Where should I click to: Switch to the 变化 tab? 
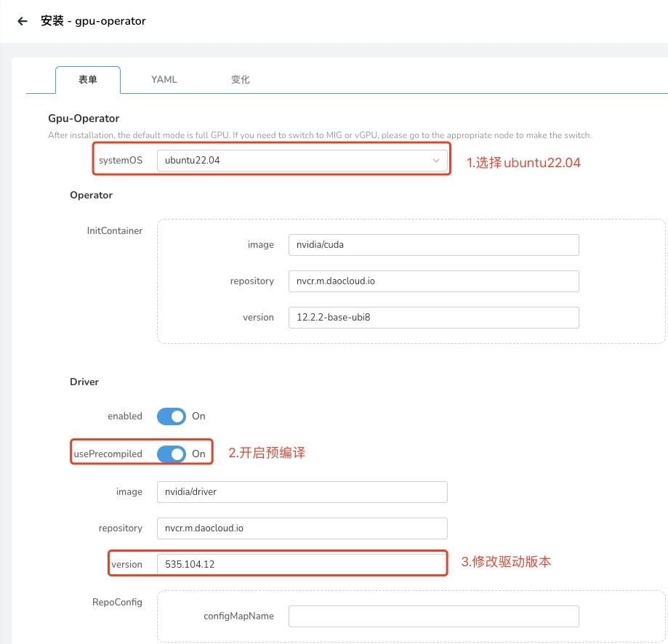click(241, 80)
